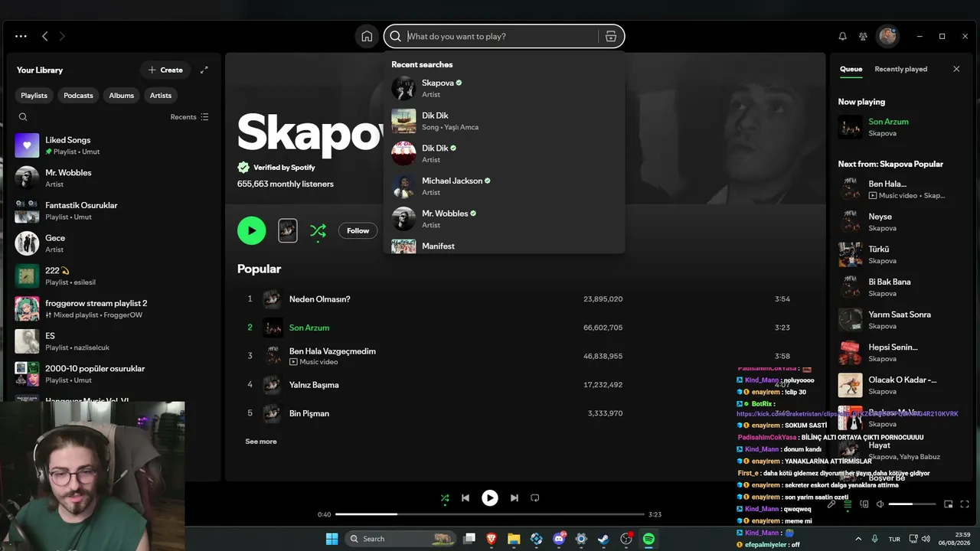This screenshot has height=551, width=980.
Task: Click the Create button in Your Library
Action: tap(165, 70)
